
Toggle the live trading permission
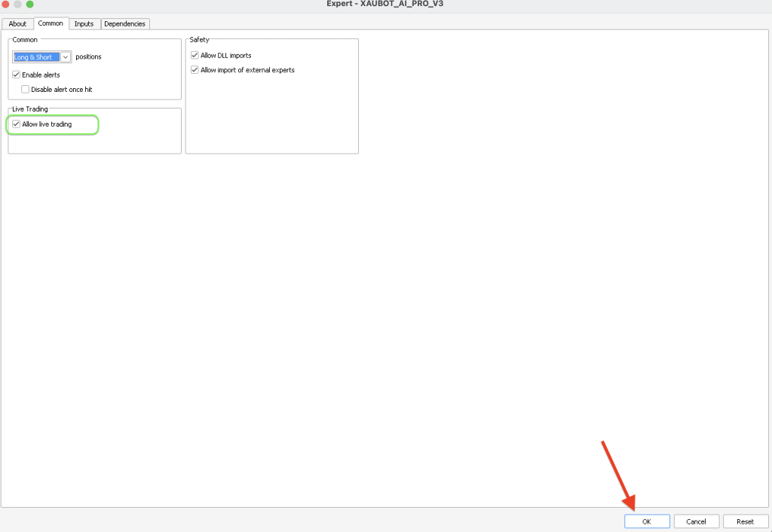[16, 124]
